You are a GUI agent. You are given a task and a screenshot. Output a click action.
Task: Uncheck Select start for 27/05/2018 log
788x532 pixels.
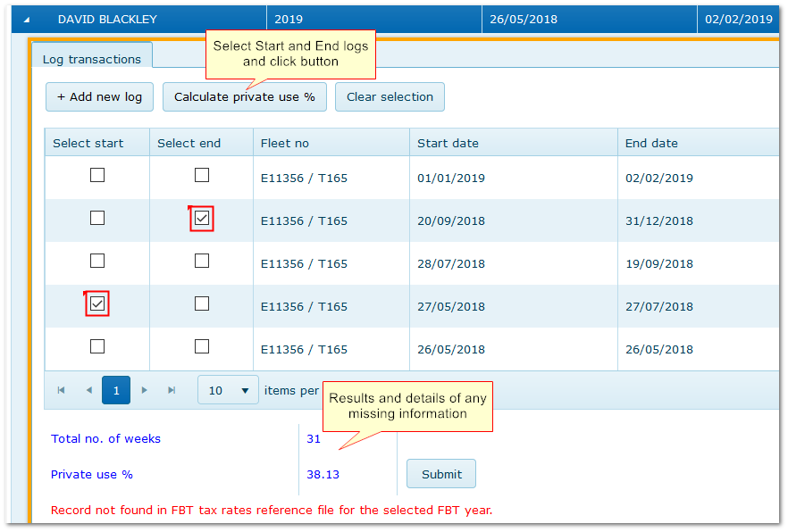(x=97, y=304)
